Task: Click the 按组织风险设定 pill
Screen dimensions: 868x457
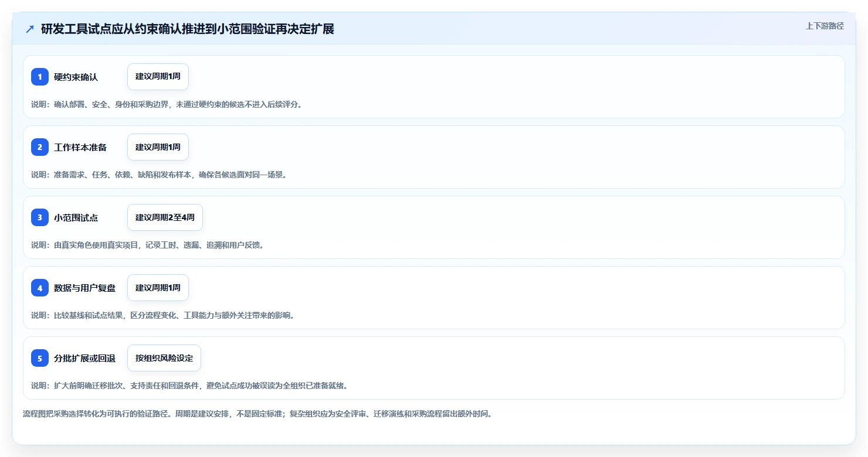Action: point(164,358)
